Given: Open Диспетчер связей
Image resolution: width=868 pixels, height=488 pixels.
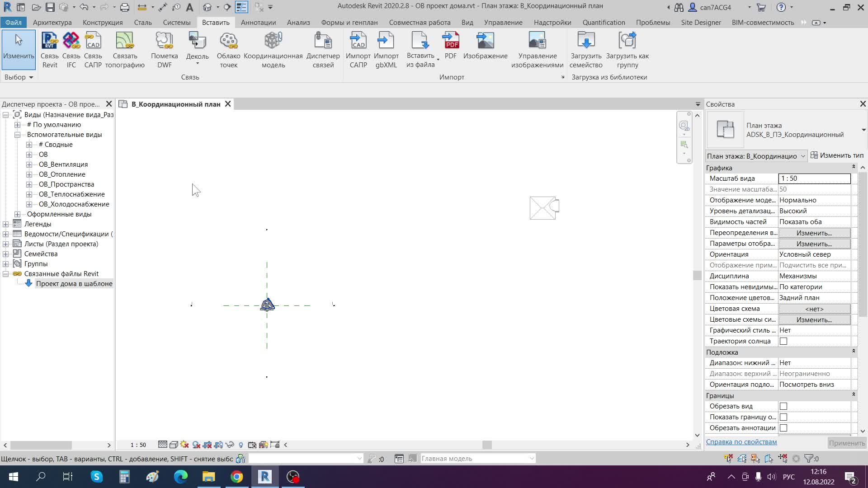Looking at the screenshot, I should (x=323, y=50).
